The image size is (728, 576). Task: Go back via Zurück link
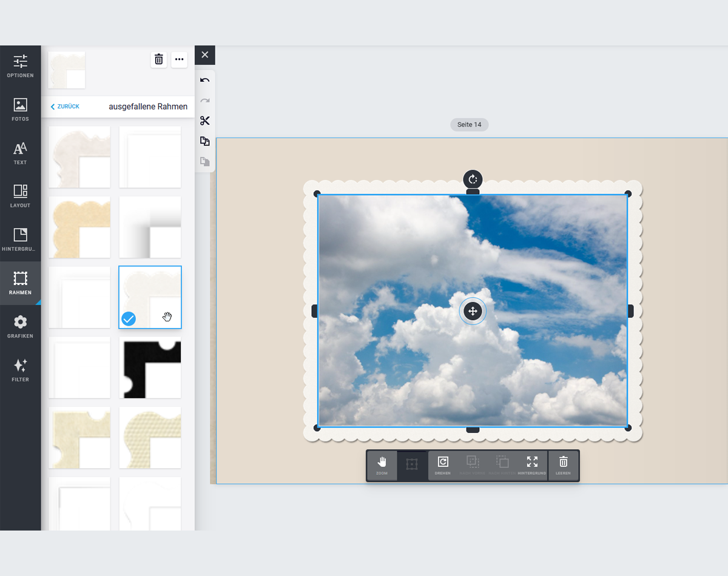[x=65, y=107]
